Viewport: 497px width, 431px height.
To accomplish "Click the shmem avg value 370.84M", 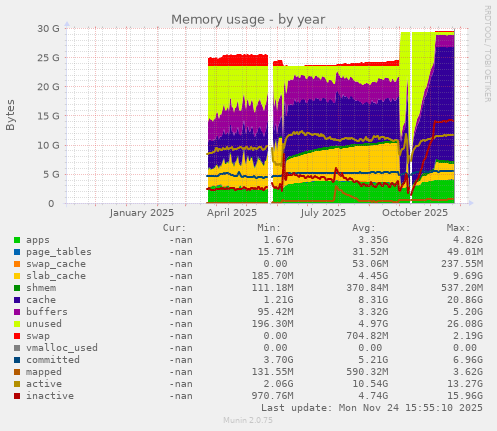I will (x=367, y=288).
